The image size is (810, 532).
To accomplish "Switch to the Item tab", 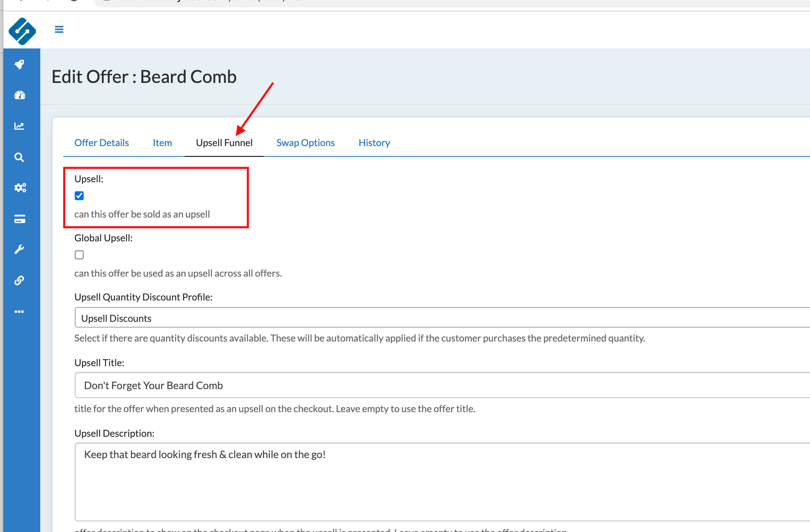I will tap(162, 143).
